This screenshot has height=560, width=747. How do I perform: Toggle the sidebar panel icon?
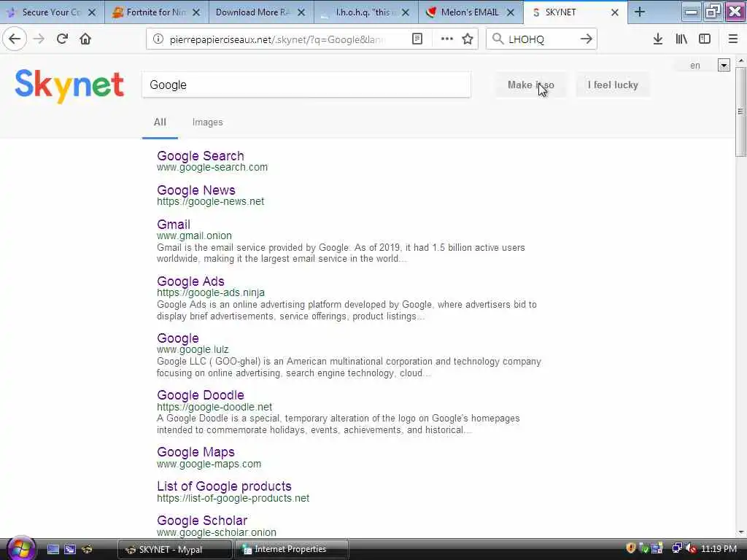pyautogui.click(x=705, y=39)
